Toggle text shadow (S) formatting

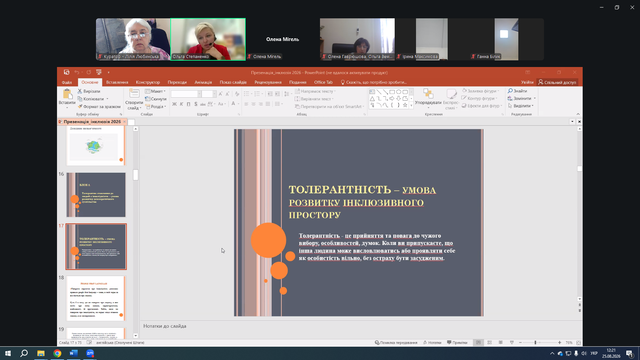coord(196,104)
